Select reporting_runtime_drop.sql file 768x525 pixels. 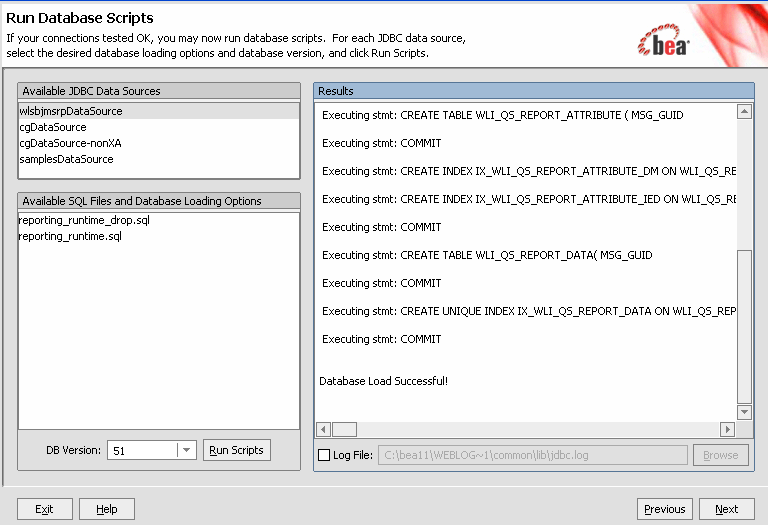(159, 220)
